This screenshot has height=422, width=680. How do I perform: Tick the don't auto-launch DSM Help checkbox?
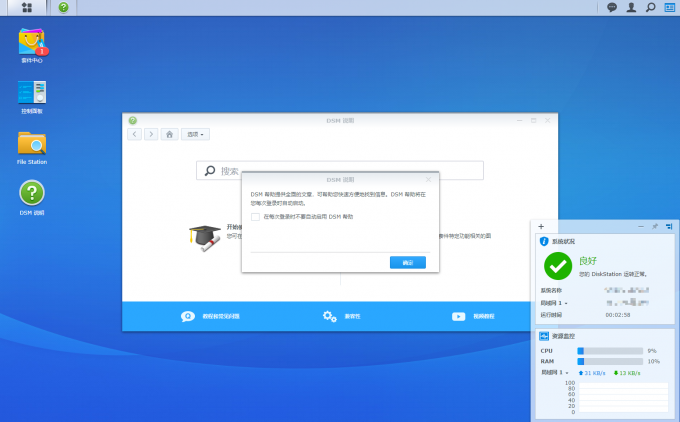255,216
